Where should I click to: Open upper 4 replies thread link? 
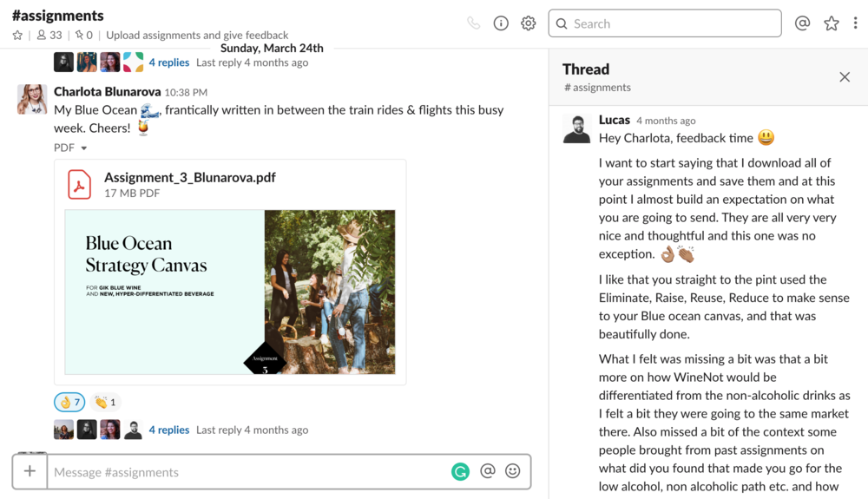pyautogui.click(x=169, y=62)
